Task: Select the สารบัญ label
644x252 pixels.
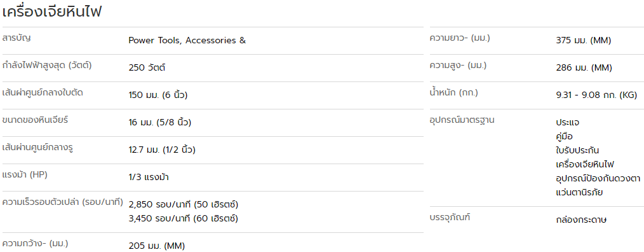Action: coord(17,38)
